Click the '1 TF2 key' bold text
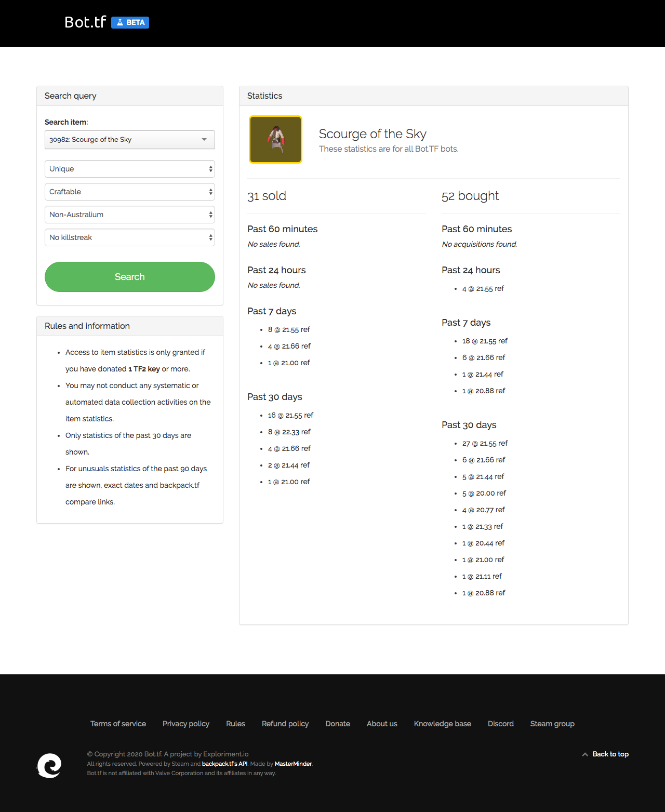Screen dimensions: 665x812 [x=144, y=369]
